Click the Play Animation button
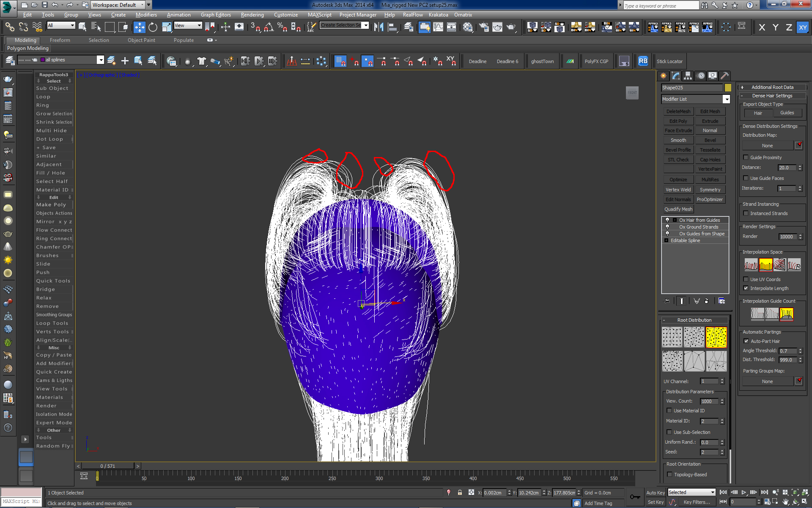 pos(744,492)
